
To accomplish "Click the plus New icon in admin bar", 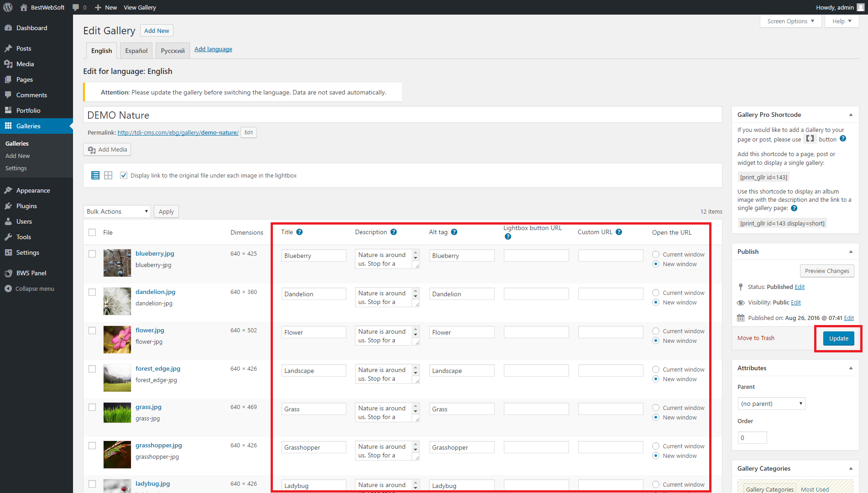I will coord(98,7).
